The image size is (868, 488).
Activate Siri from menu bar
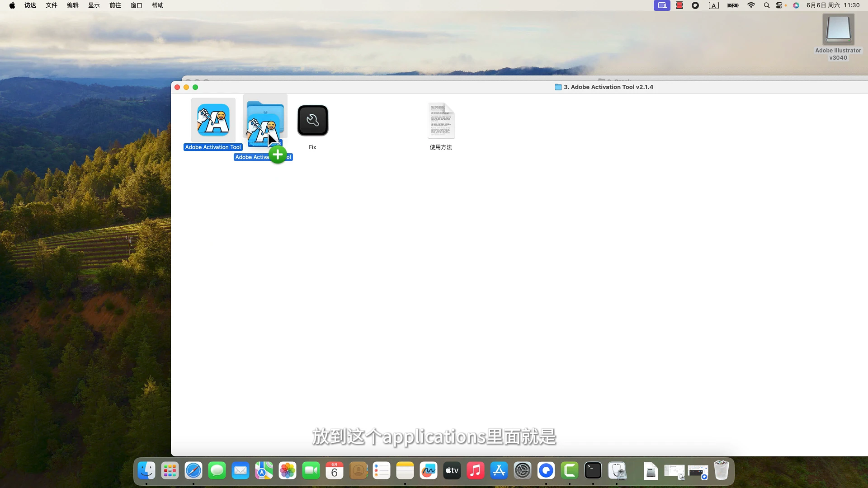point(796,5)
